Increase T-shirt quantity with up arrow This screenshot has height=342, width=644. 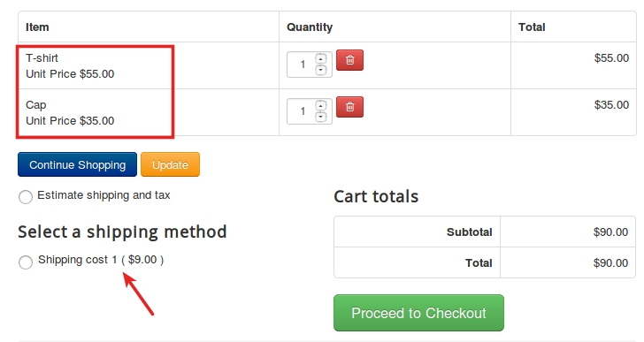pyautogui.click(x=321, y=58)
